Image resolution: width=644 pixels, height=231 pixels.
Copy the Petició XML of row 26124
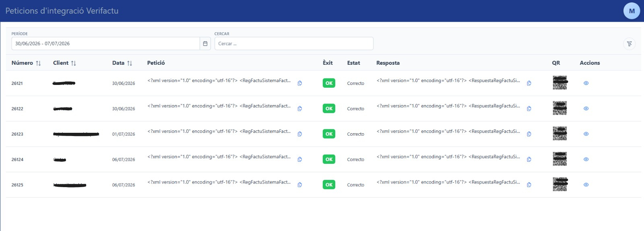point(300,159)
